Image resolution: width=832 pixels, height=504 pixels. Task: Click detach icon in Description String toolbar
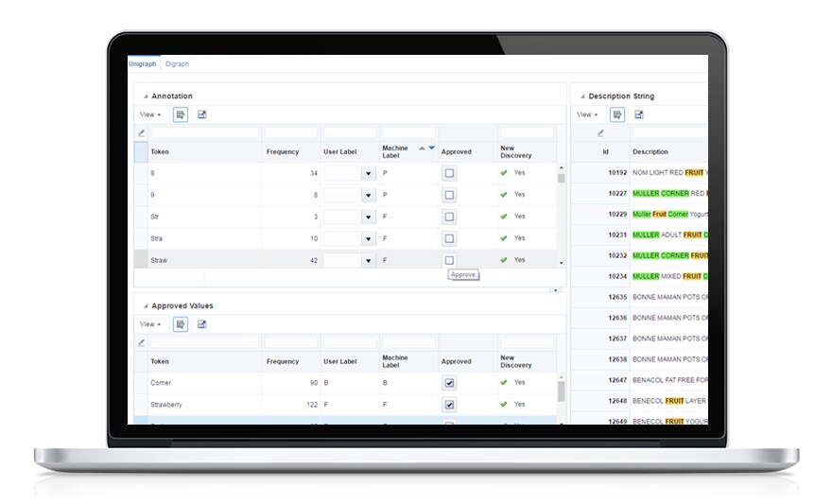coord(639,114)
